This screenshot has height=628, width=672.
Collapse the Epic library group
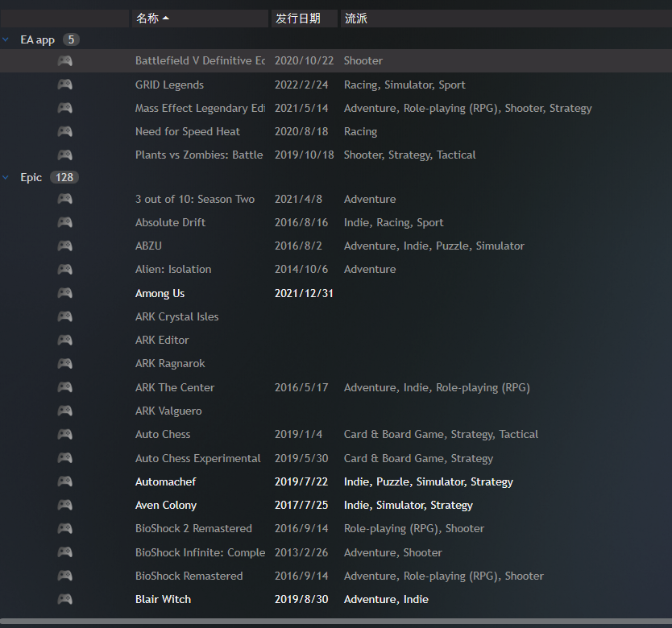pos(6,177)
